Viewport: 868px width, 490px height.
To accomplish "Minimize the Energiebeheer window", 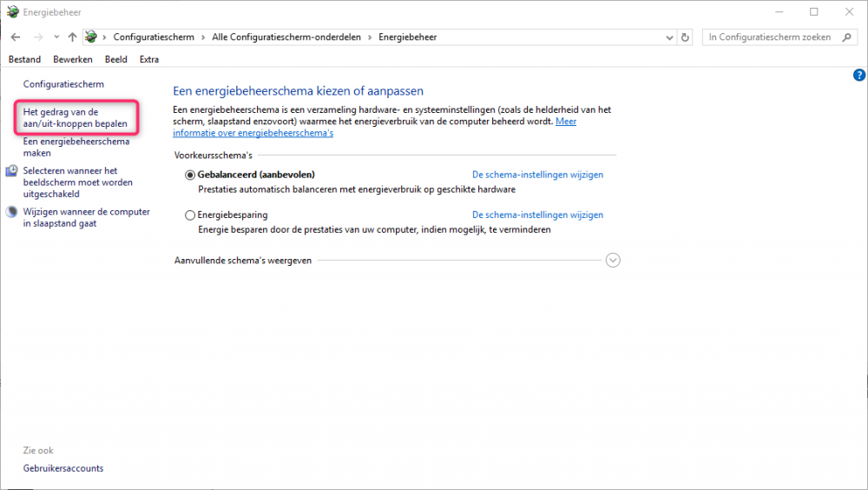I will (x=779, y=11).
